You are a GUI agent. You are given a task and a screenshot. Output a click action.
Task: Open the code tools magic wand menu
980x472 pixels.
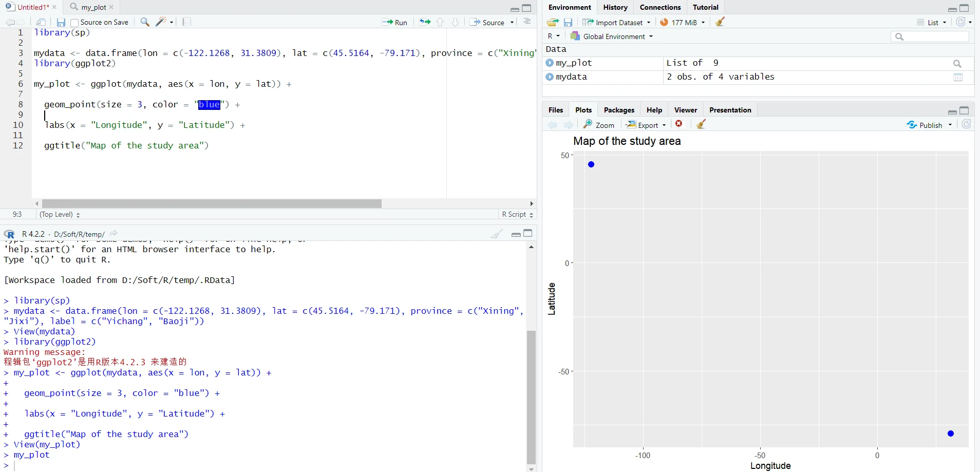click(x=164, y=22)
